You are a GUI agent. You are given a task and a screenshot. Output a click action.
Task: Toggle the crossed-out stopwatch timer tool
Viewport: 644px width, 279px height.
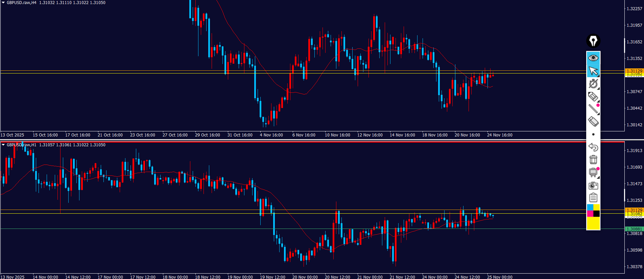pyautogui.click(x=593, y=84)
